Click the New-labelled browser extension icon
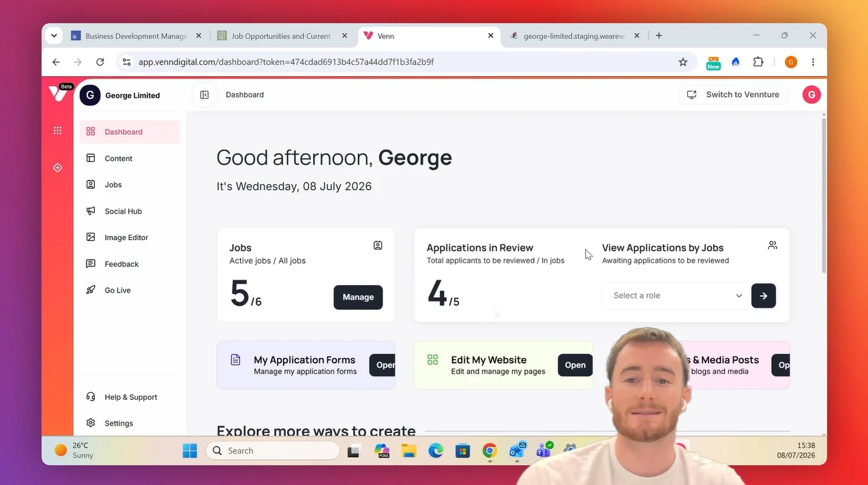The image size is (868, 485). point(713,63)
